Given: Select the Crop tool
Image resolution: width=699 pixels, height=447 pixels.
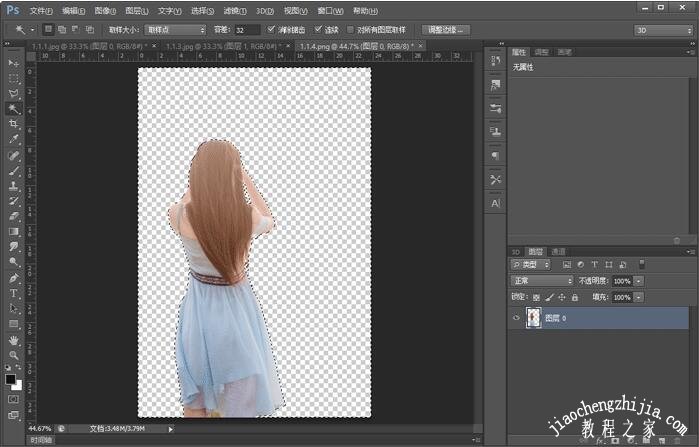Looking at the screenshot, I should coord(14,124).
